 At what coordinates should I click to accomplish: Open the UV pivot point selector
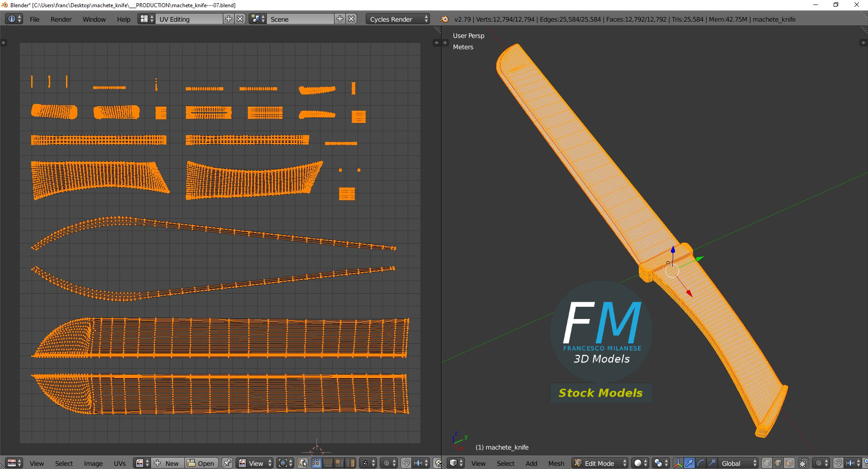coord(285,463)
